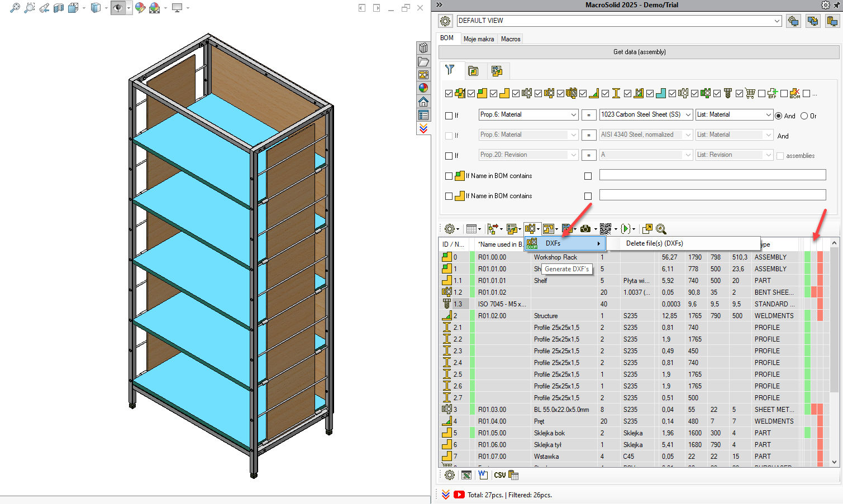Viewport: 843px width, 504px height.
Task: Collapse the MacroSolid panel with double-chevron
Action: pos(439,5)
